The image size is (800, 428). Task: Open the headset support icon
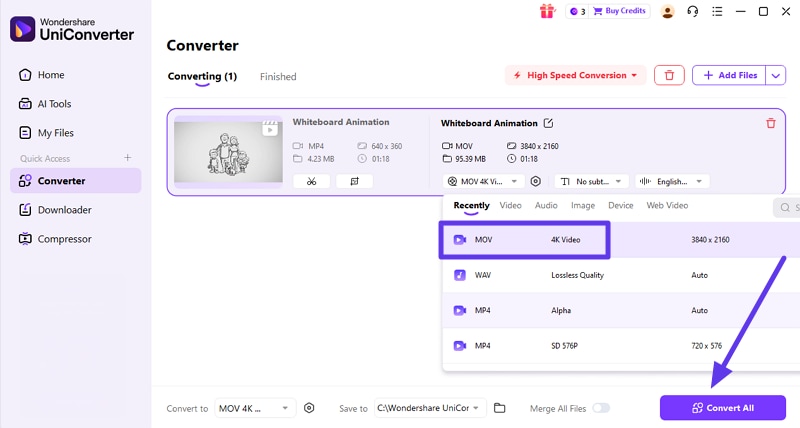692,11
